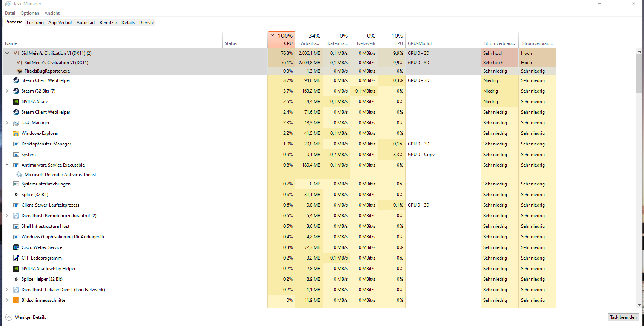
Task: Open the Ansicht menu
Action: pos(52,13)
